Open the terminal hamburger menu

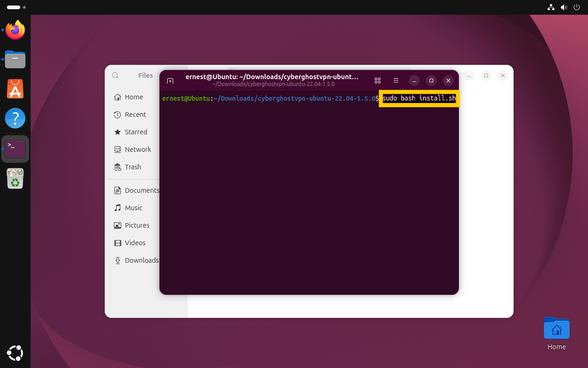point(396,80)
